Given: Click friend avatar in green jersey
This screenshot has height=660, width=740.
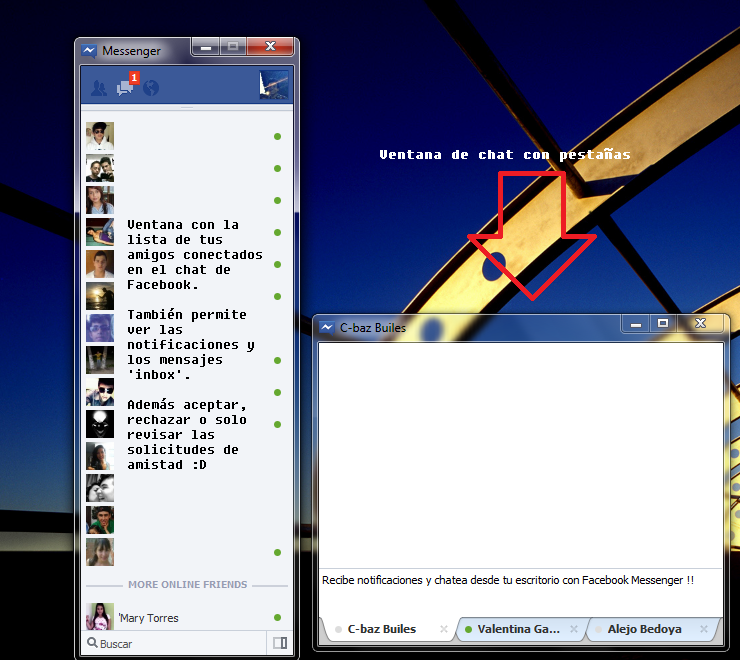Looking at the screenshot, I should [x=100, y=520].
